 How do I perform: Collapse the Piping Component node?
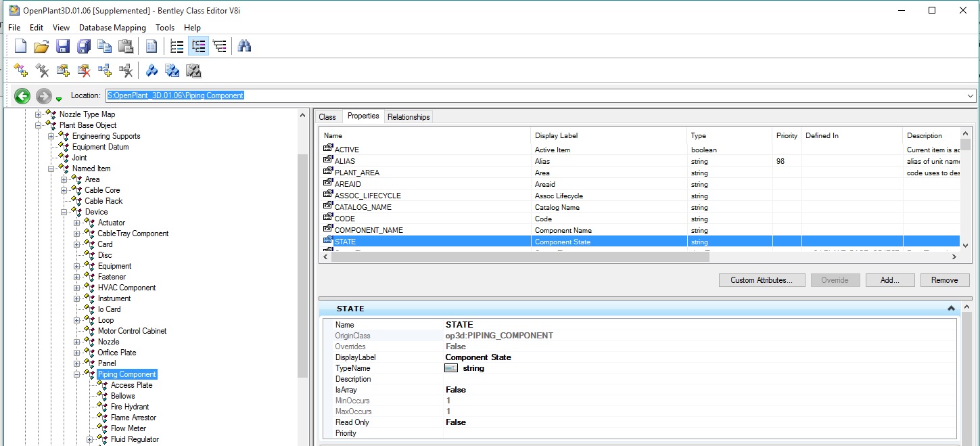click(x=77, y=374)
